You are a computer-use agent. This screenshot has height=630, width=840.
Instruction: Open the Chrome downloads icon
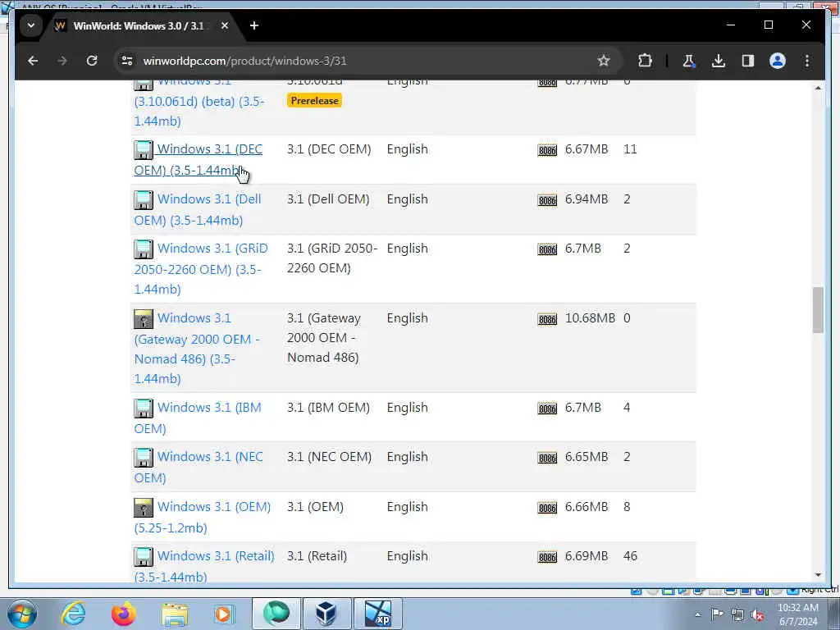pyautogui.click(x=719, y=61)
